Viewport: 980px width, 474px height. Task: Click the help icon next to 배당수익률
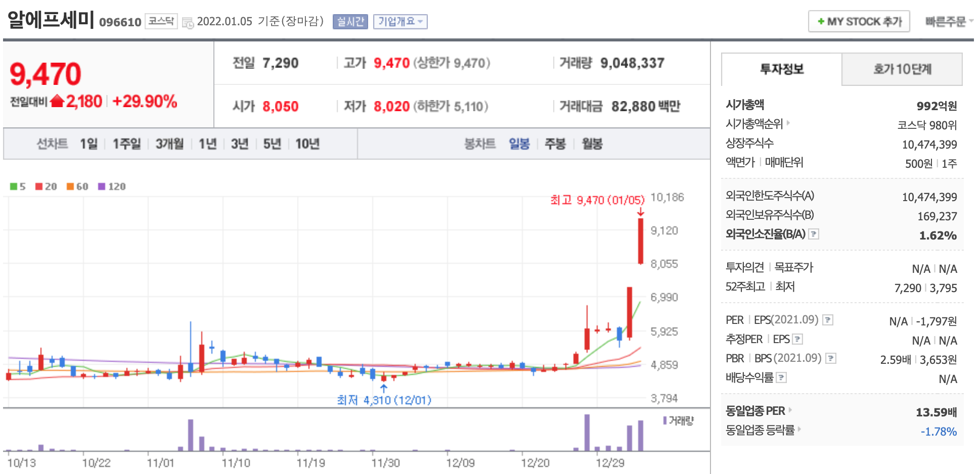(781, 377)
